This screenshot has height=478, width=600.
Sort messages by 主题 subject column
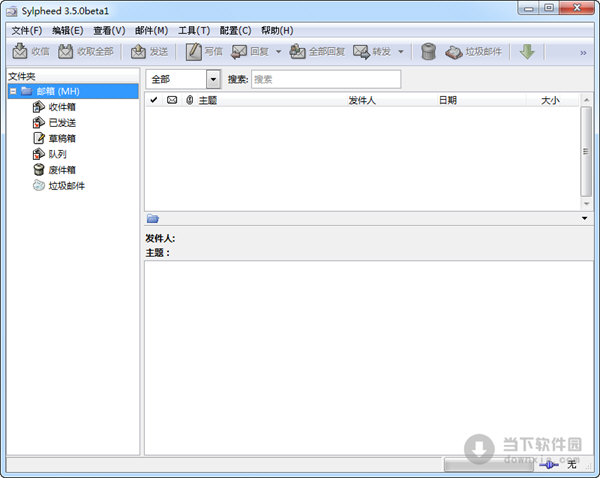click(x=208, y=100)
